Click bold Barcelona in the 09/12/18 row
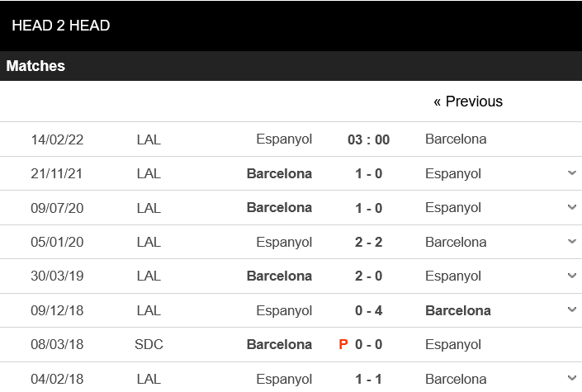This screenshot has height=392, width=582. 457,310
